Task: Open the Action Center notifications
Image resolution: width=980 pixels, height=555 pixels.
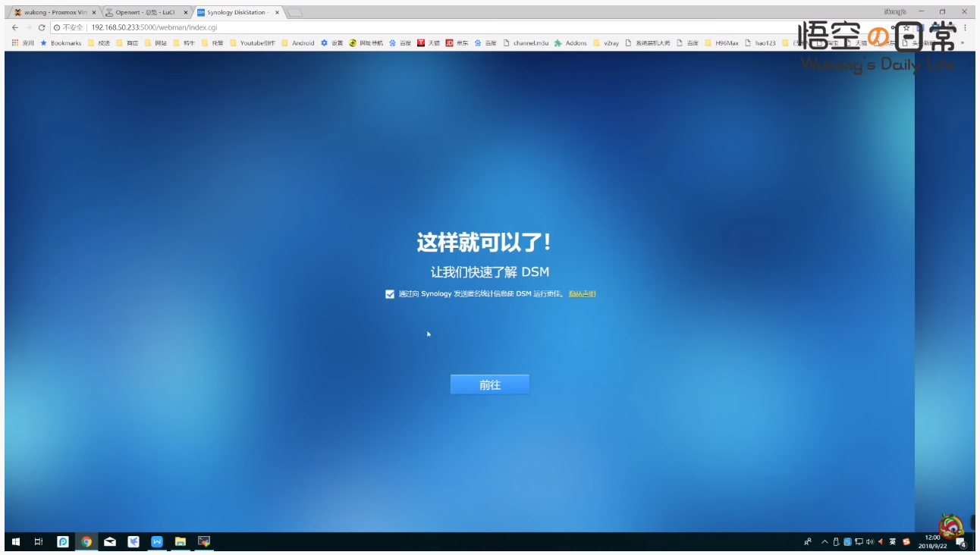Action: pos(961,542)
